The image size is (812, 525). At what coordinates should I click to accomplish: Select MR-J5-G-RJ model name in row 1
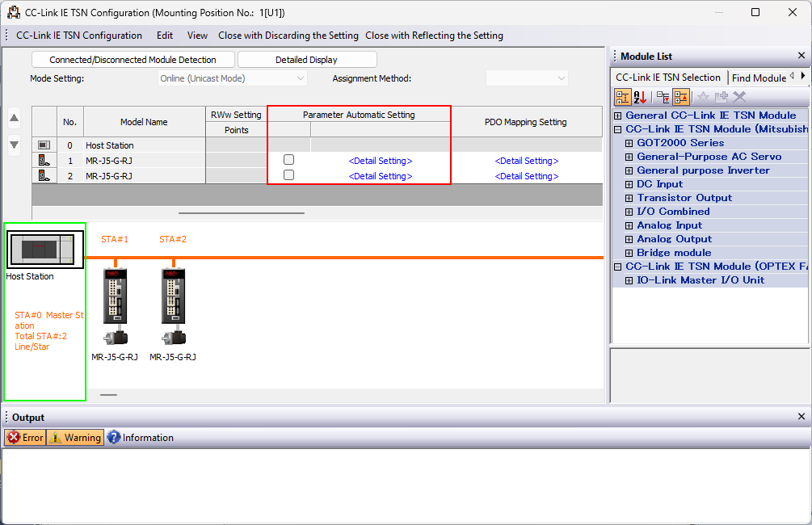pos(109,161)
